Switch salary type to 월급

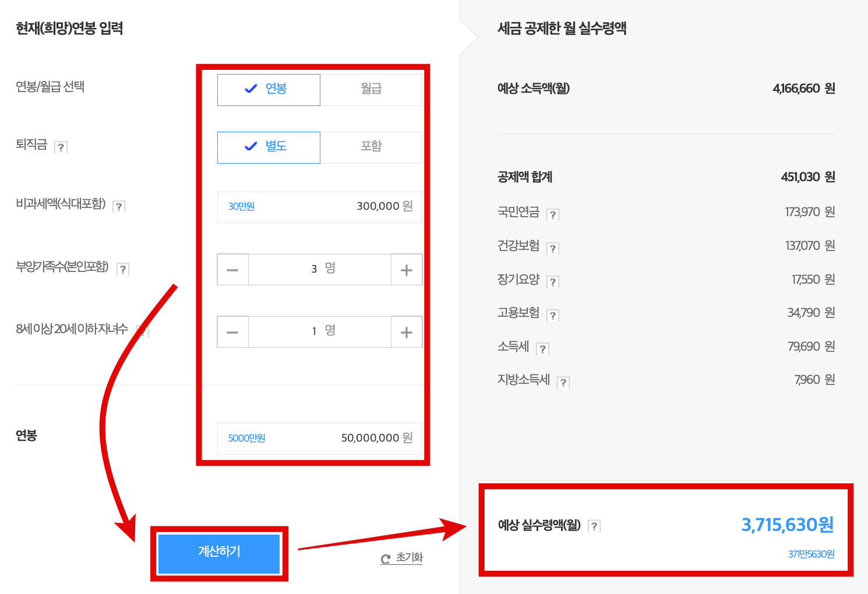pyautogui.click(x=371, y=89)
